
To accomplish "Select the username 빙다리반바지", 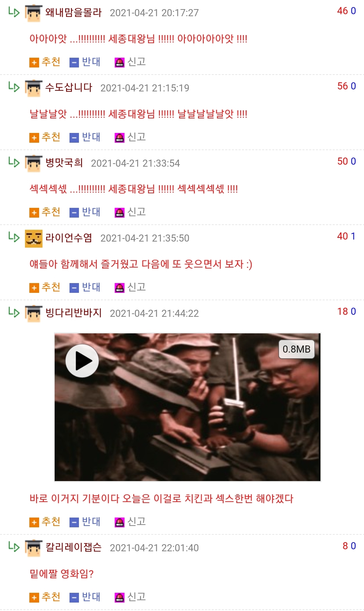I will [x=74, y=313].
